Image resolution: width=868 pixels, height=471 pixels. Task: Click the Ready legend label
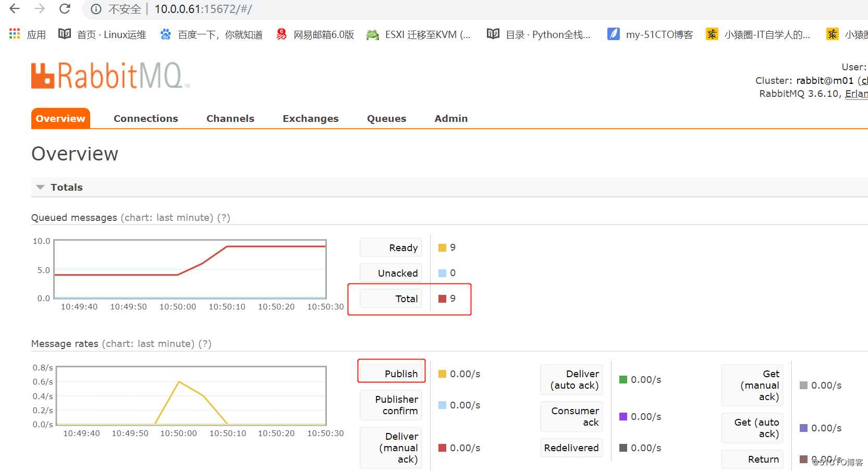point(391,247)
